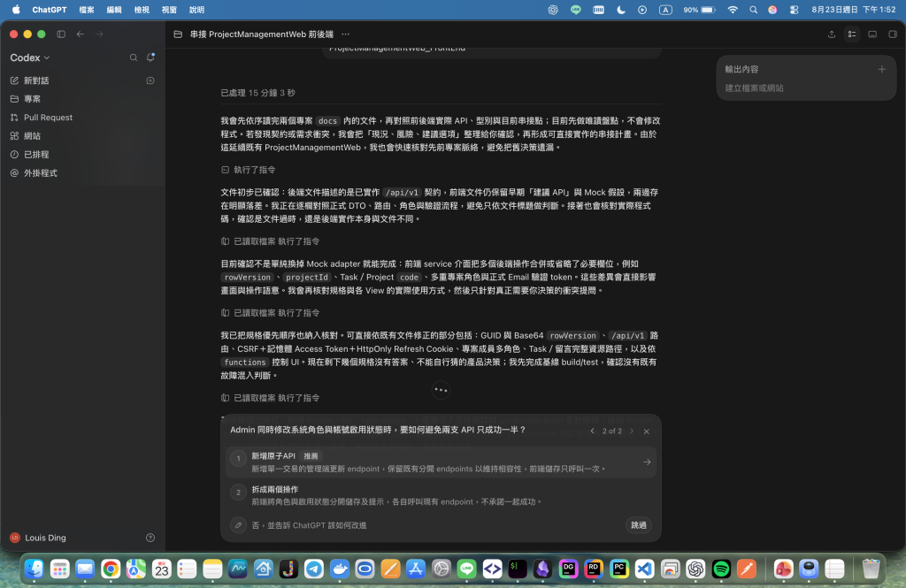Expand 已讀取檔案 step below the rowVersion paragraph
The width and height of the screenshot is (906, 588).
tap(270, 313)
